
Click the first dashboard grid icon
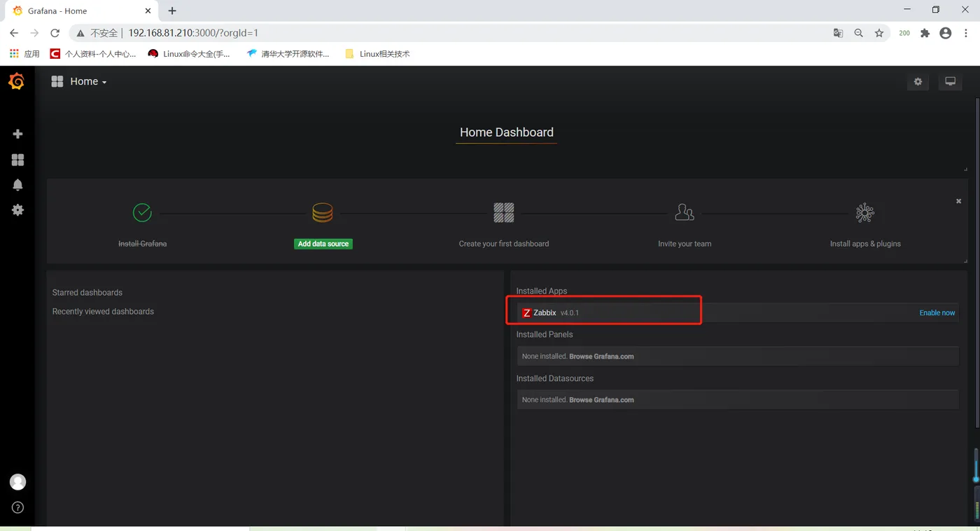(x=504, y=212)
